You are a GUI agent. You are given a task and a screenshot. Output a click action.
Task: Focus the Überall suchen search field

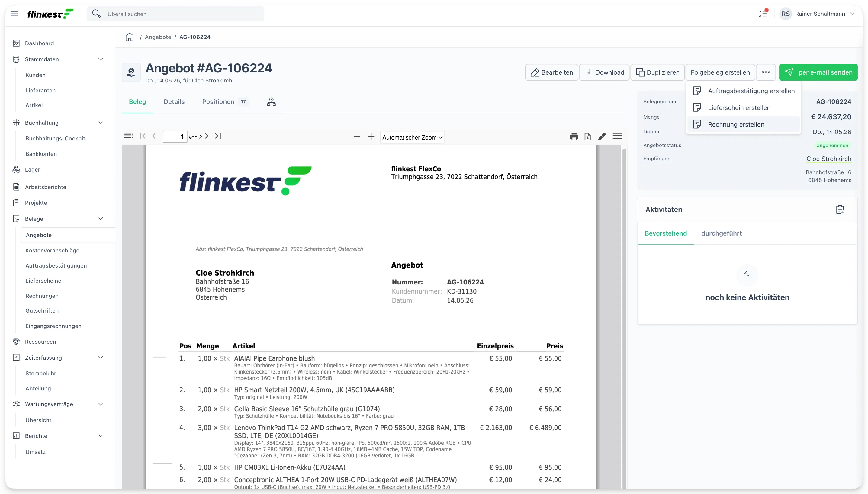click(x=175, y=14)
